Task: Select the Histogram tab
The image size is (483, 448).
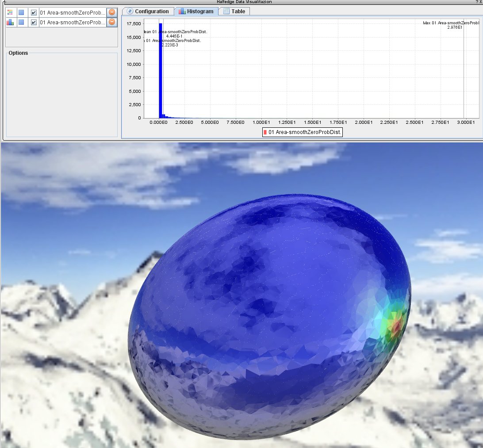Action: pyautogui.click(x=196, y=11)
